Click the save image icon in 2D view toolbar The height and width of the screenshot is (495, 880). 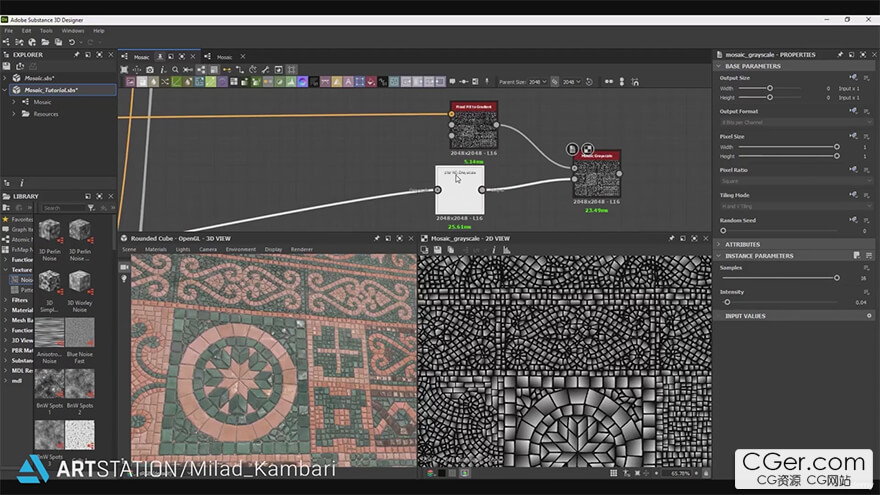coord(437,250)
